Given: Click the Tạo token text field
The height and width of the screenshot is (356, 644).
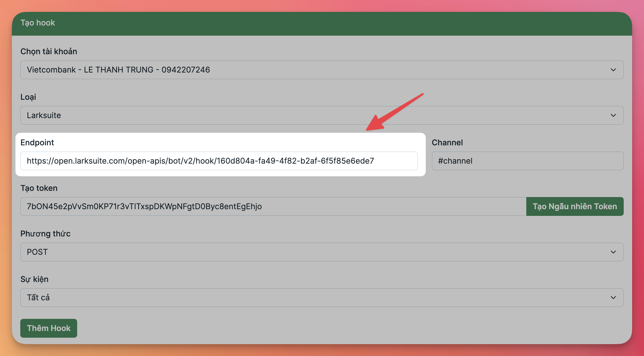Looking at the screenshot, I should tap(273, 206).
